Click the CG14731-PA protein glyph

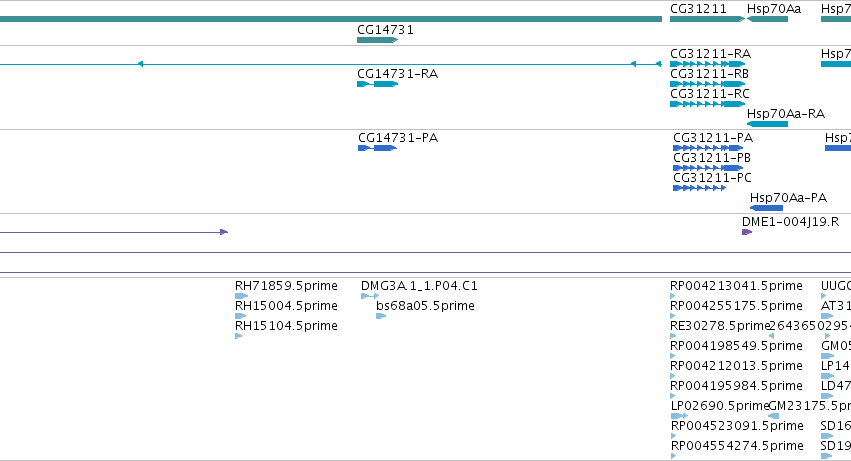click(377, 148)
